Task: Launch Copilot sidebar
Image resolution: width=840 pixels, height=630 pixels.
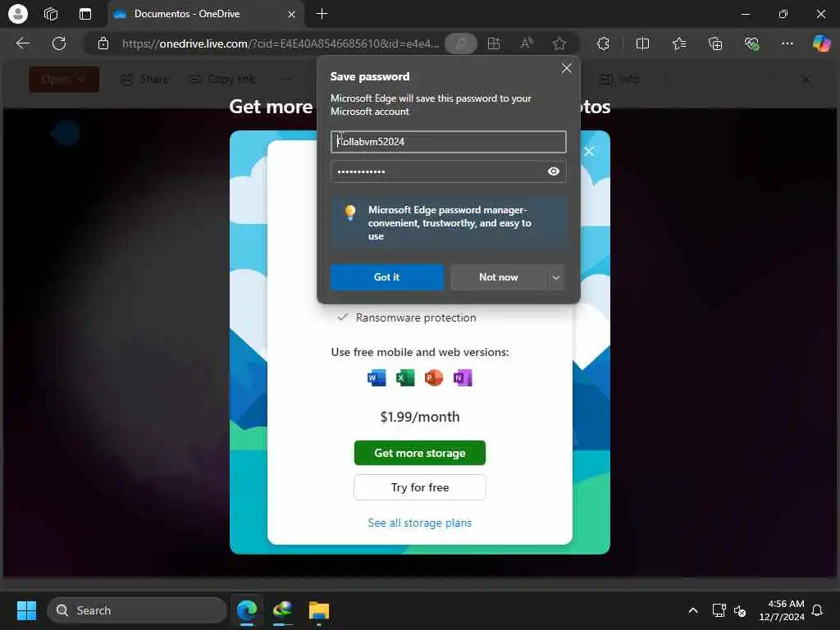Action: [821, 43]
